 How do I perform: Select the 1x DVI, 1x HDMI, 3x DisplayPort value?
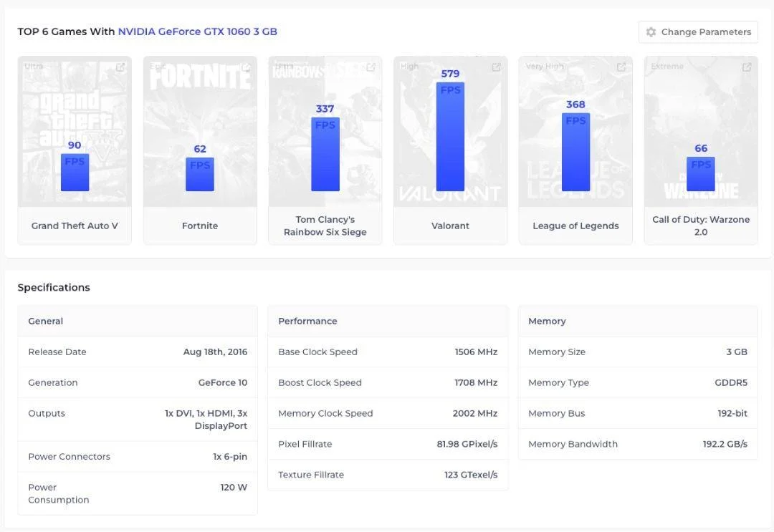(x=206, y=420)
